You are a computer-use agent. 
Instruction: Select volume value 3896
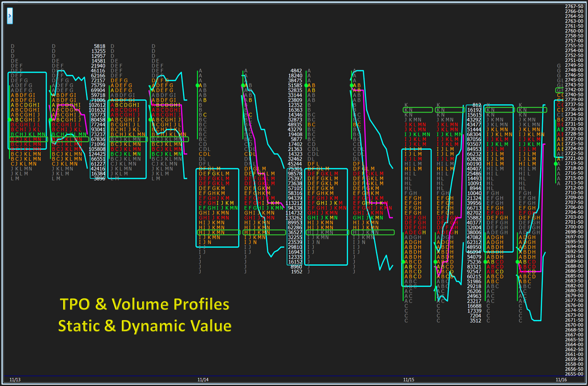(x=100, y=178)
